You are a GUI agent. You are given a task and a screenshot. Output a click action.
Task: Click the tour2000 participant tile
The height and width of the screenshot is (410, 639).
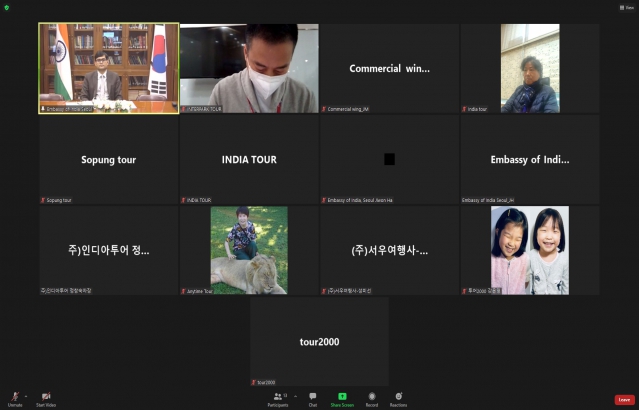319,341
